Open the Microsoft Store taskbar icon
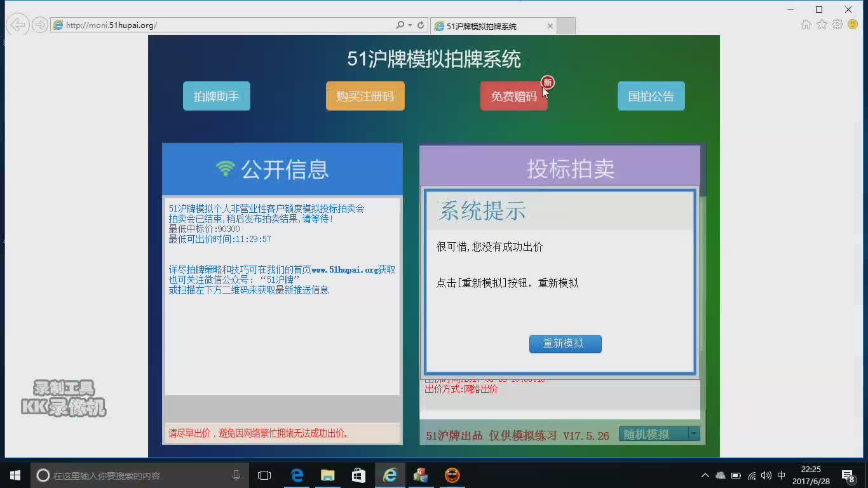This screenshot has height=488, width=868. coord(358,475)
